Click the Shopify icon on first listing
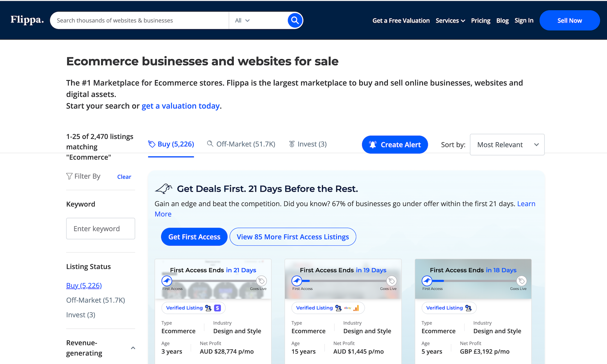The height and width of the screenshot is (364, 607). click(x=217, y=308)
